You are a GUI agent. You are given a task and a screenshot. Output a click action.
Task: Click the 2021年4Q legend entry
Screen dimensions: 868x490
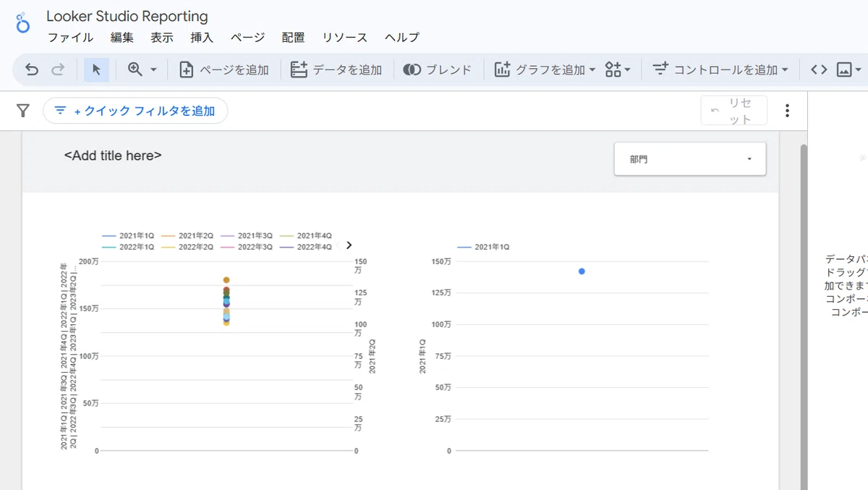click(306, 236)
